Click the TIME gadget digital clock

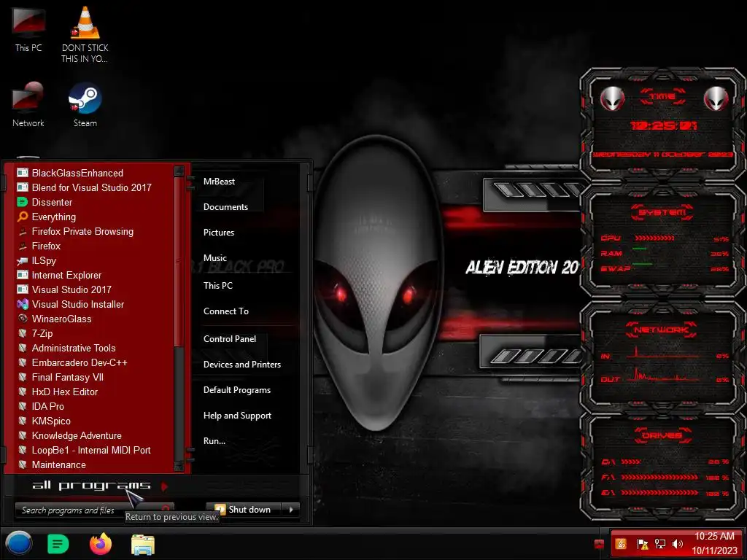click(663, 125)
